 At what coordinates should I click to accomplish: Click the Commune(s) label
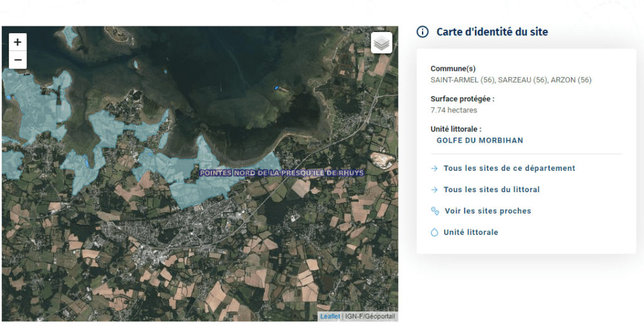pos(453,68)
